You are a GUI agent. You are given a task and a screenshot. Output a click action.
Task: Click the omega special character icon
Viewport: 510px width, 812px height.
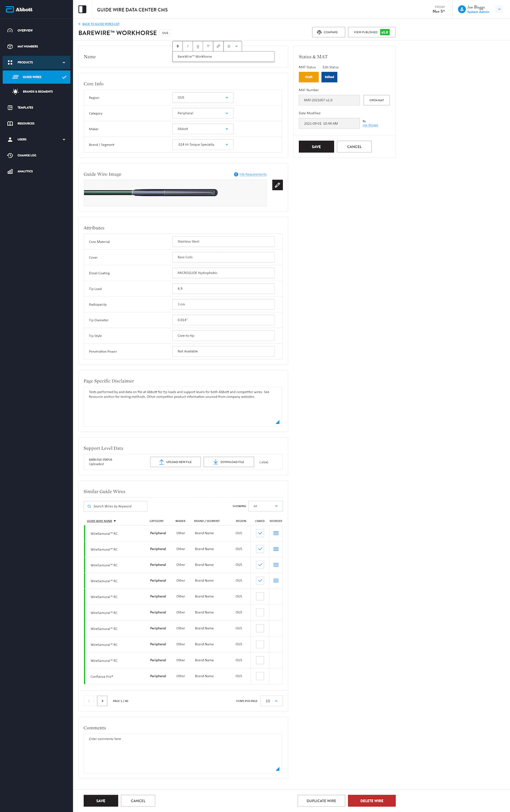tap(229, 46)
